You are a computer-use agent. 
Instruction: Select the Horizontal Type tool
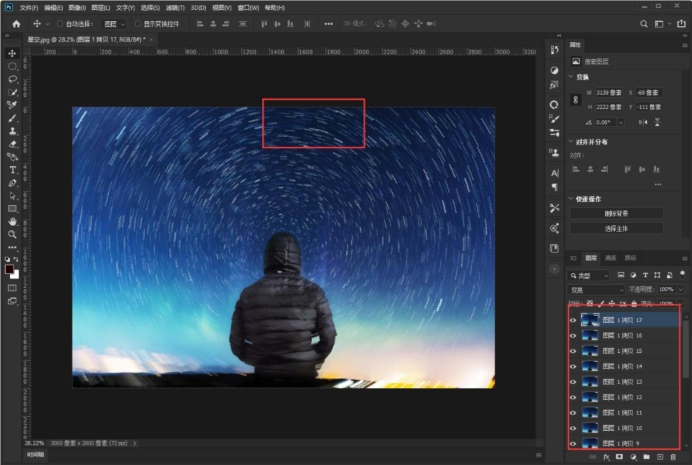click(x=12, y=170)
